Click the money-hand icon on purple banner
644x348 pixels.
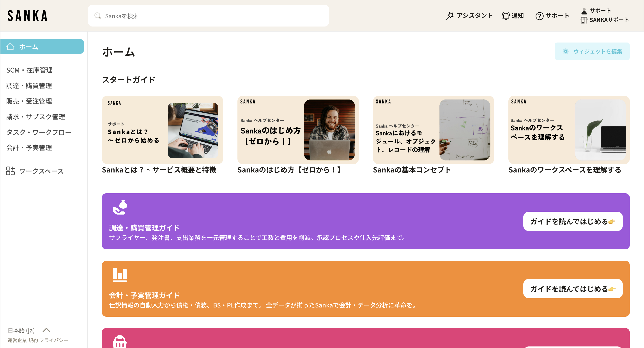(120, 207)
